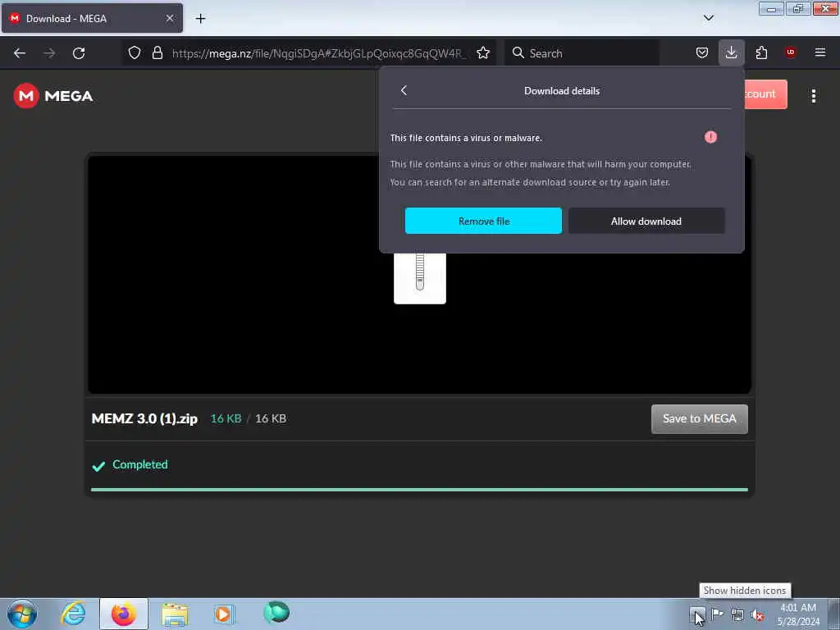This screenshot has height=630, width=840.
Task: Click the MEMZ 3.0 (1).zip filename
Action: [144, 418]
